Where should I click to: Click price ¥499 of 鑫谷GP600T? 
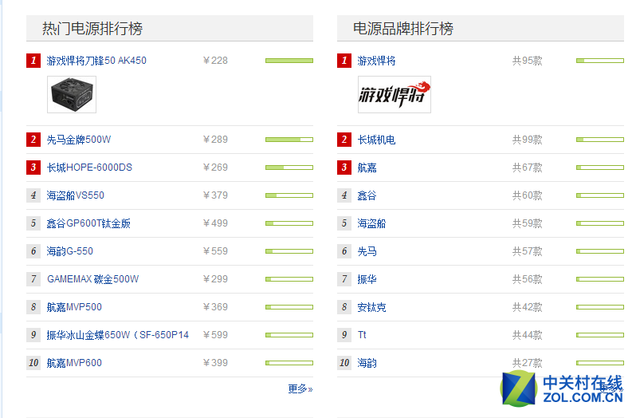(216, 223)
